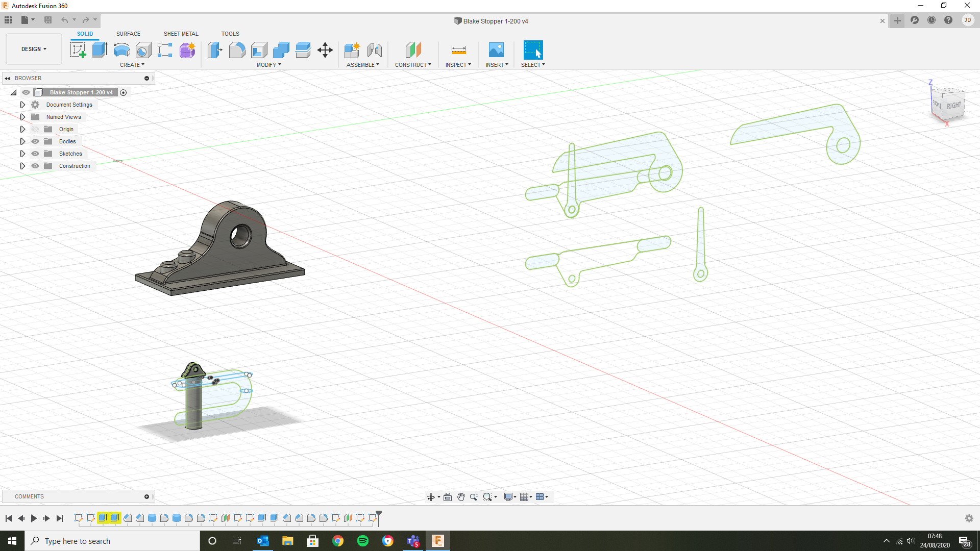This screenshot has width=980, height=551.
Task: Click the Look At icon in navigation bar
Action: point(448,497)
